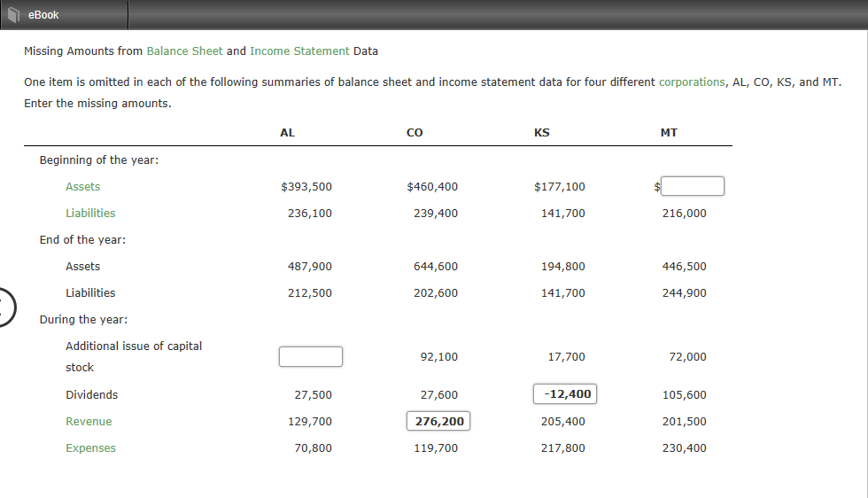Click CO capital stock value 92,100
Image resolution: width=868 pixels, height=498 pixels.
click(439, 357)
